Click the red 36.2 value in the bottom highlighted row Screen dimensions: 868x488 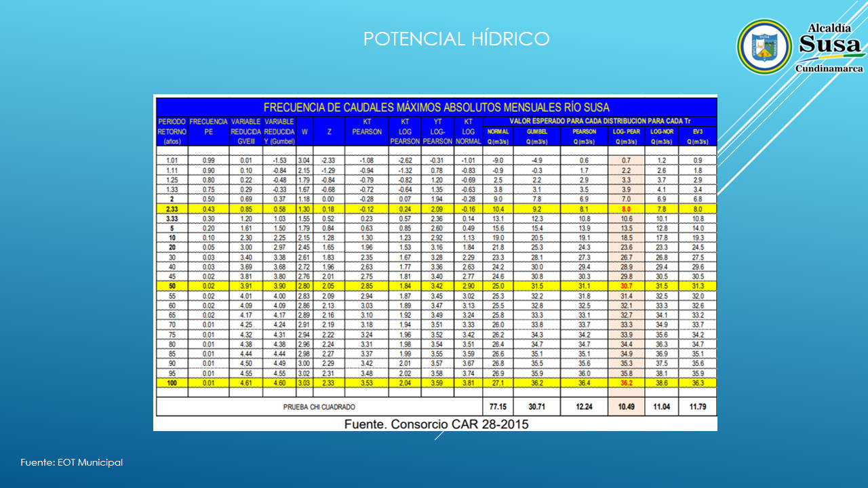coord(626,383)
